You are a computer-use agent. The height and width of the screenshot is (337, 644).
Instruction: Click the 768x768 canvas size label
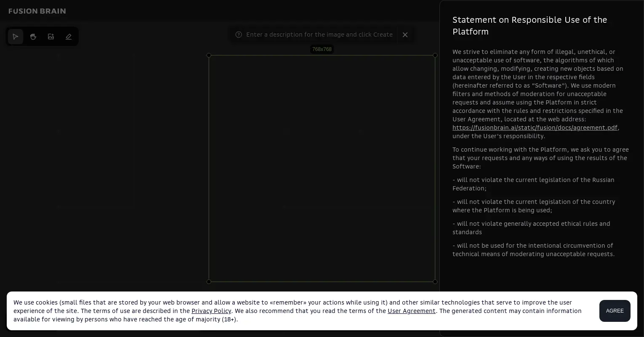pos(322,49)
